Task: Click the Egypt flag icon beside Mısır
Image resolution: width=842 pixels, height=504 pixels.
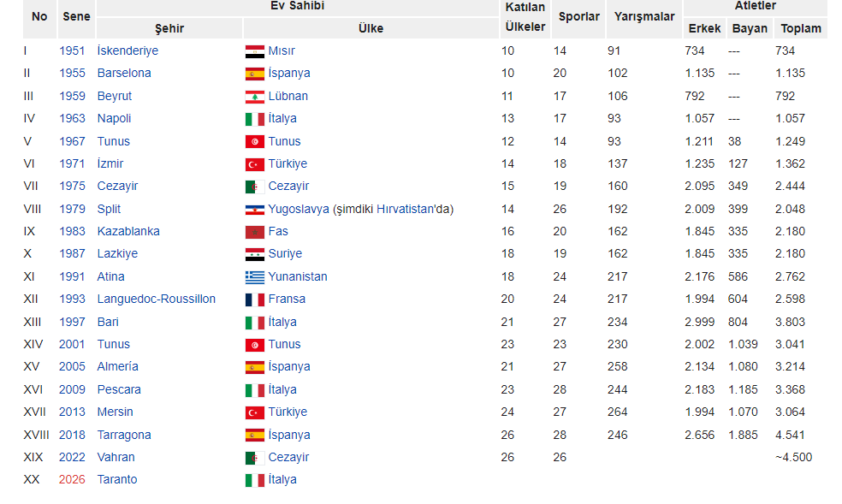Action: 254,51
